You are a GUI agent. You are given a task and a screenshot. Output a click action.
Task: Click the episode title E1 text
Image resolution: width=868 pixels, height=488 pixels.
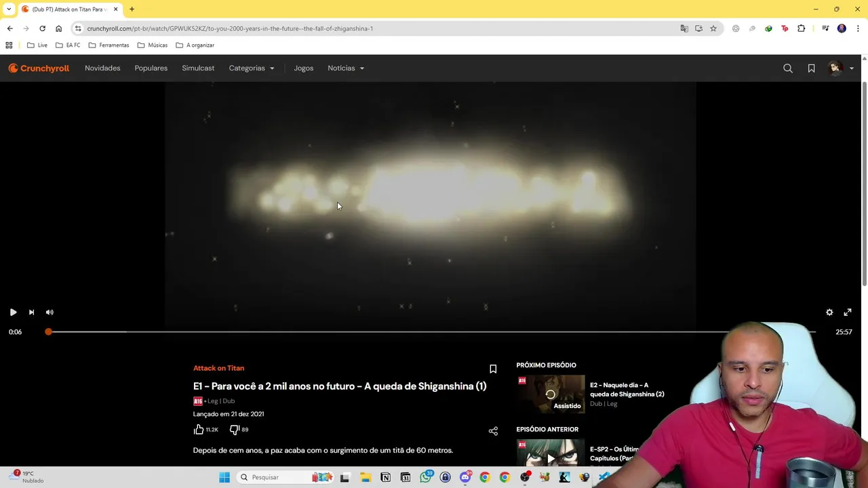(x=340, y=386)
